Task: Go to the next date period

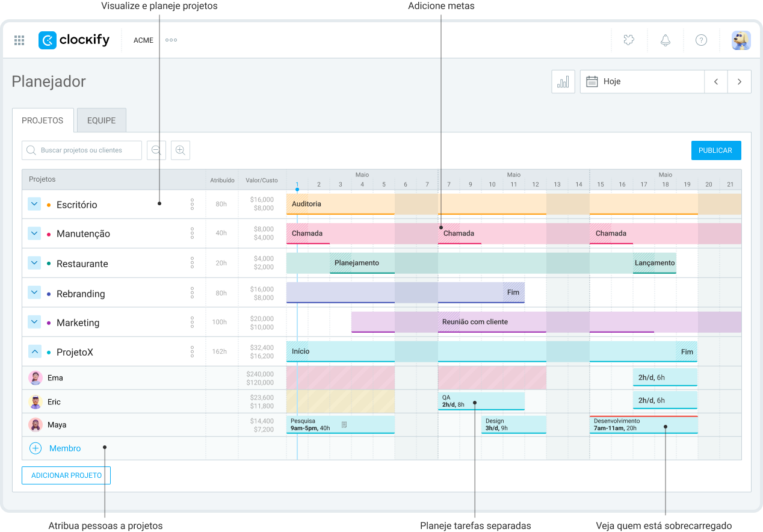Action: pos(740,82)
